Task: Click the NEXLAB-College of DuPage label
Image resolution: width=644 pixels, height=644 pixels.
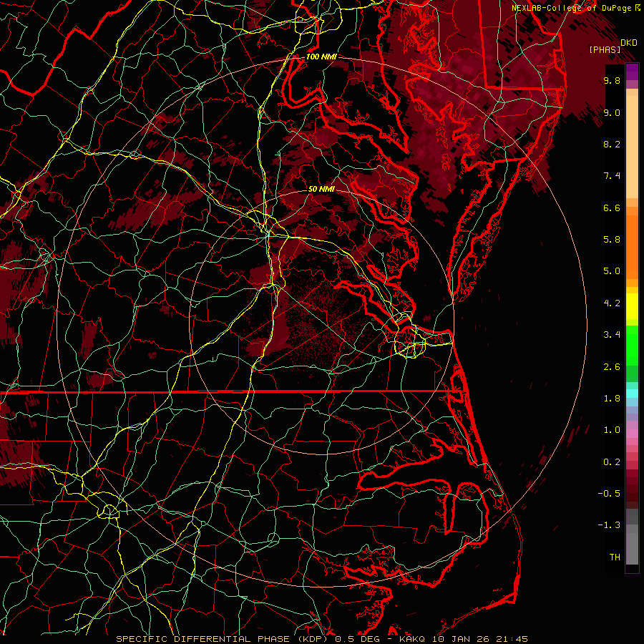Action: (572, 8)
